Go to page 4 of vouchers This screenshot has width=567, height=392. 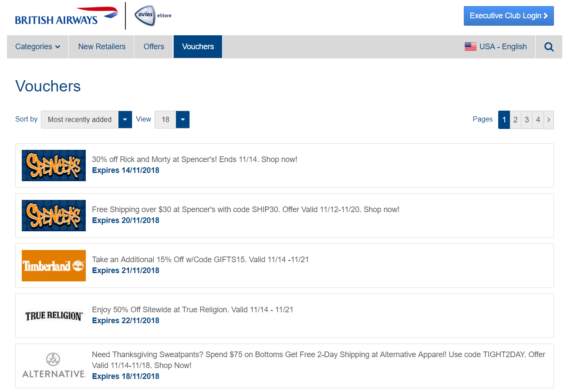tap(538, 120)
